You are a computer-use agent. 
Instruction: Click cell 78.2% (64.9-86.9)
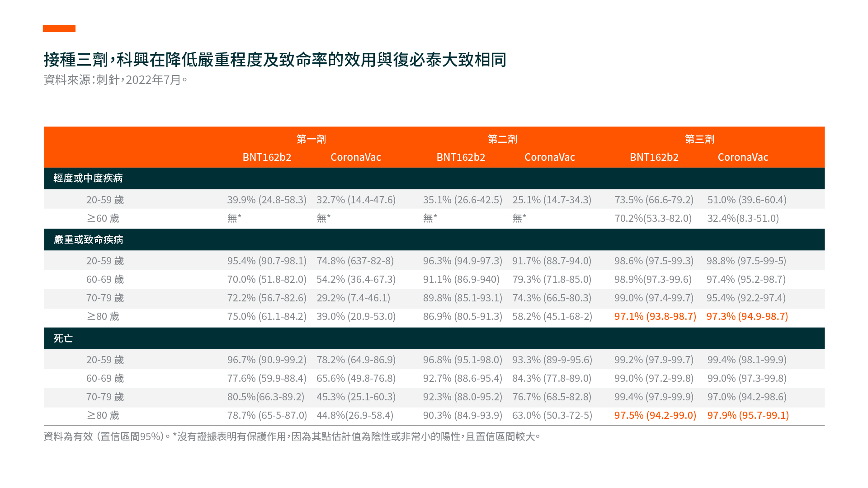pyautogui.click(x=356, y=360)
